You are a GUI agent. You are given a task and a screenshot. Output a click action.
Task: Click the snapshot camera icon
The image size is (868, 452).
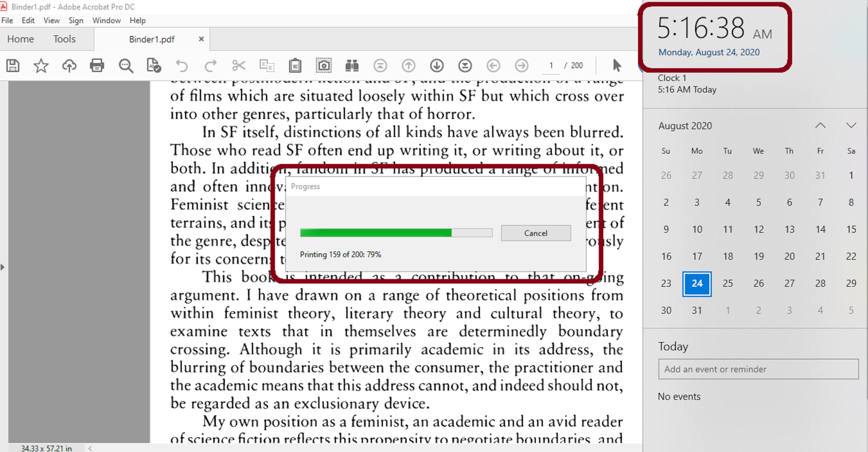pyautogui.click(x=323, y=65)
